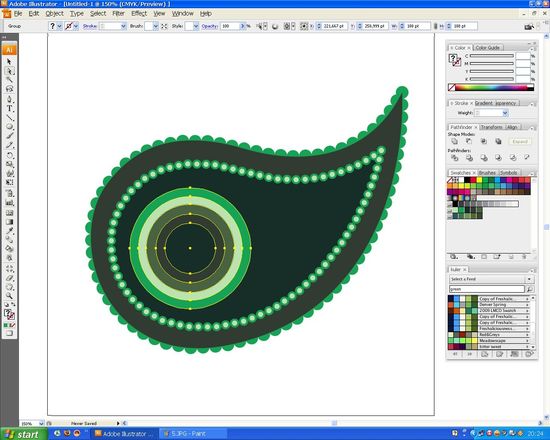
Task: Switch to the Color Guide tab
Action: pyautogui.click(x=488, y=48)
